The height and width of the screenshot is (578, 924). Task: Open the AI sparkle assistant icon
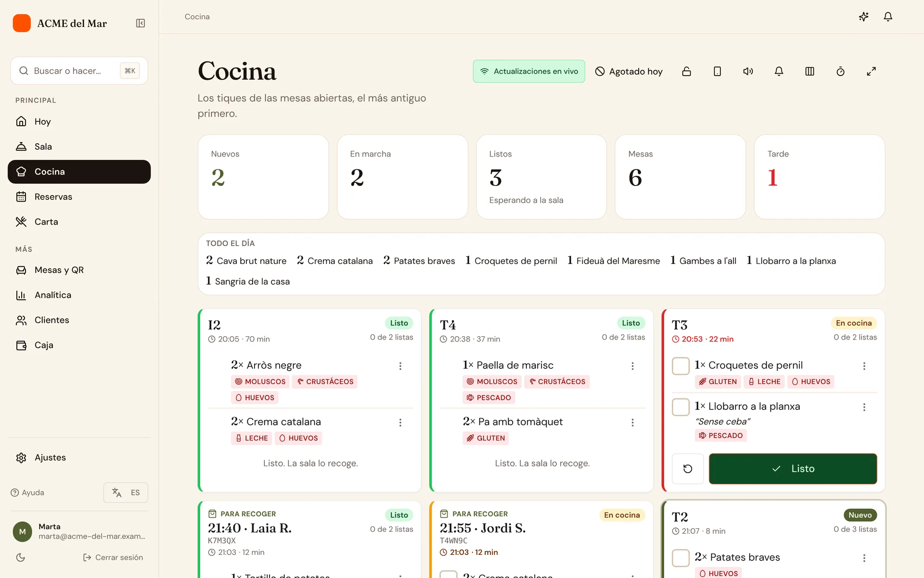pos(864,16)
